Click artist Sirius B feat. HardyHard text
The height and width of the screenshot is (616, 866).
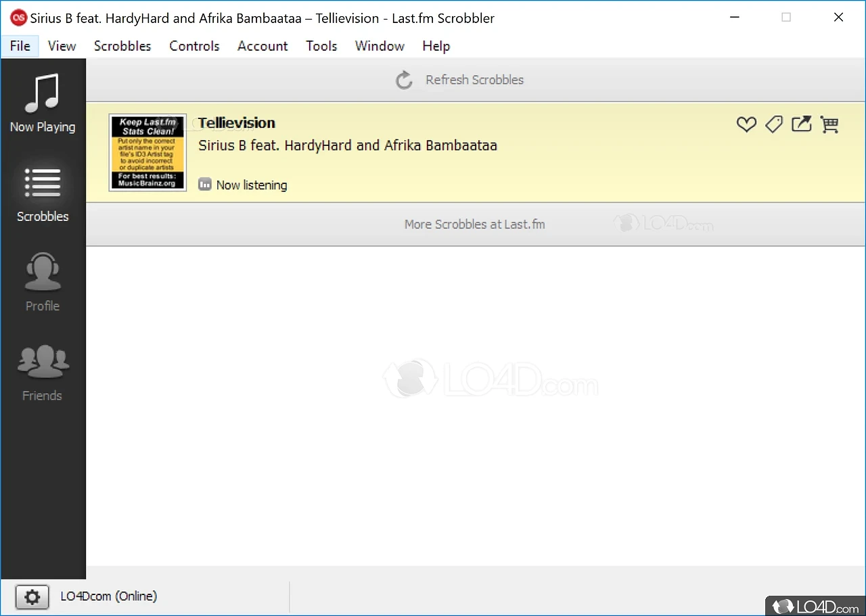tap(348, 145)
